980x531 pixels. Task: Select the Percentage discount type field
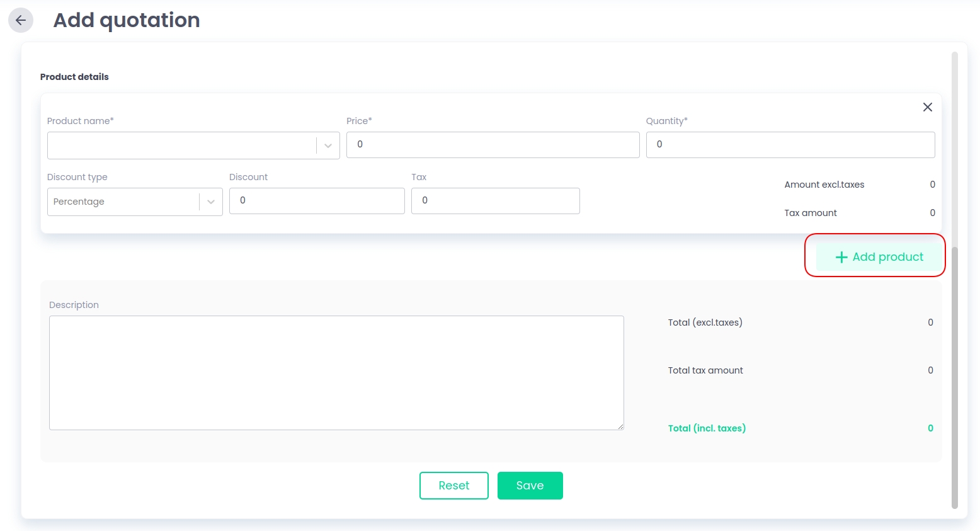pyautogui.click(x=123, y=202)
